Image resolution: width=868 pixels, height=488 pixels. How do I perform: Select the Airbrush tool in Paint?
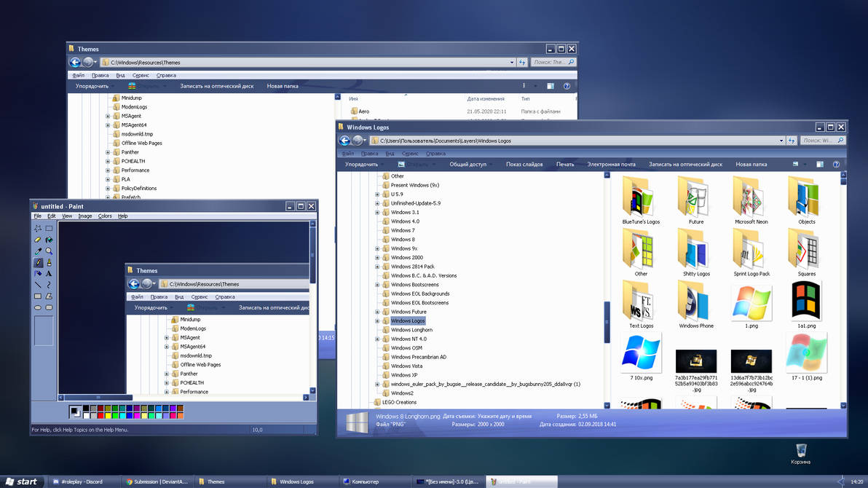coord(38,274)
